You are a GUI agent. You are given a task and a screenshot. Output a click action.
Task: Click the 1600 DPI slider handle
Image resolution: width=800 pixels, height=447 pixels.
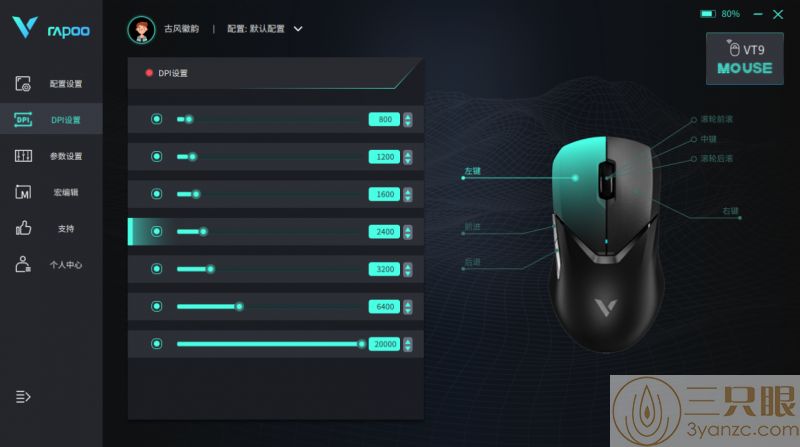(196, 194)
